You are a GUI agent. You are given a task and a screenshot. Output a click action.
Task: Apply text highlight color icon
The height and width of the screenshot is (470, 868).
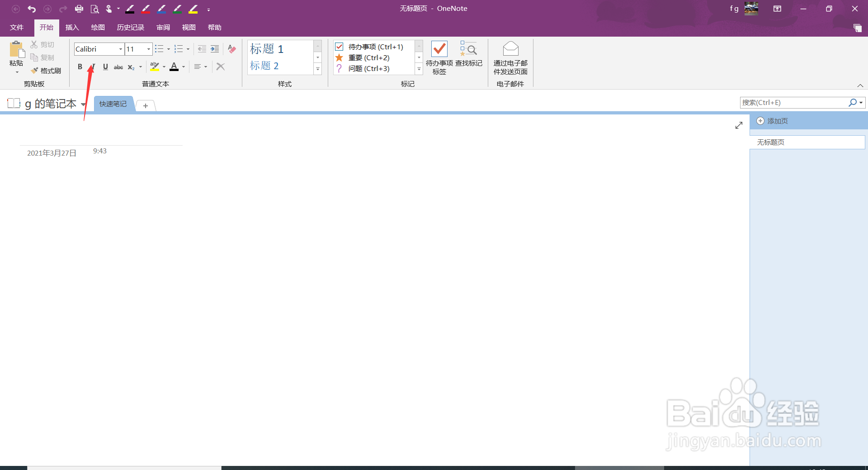pyautogui.click(x=155, y=66)
